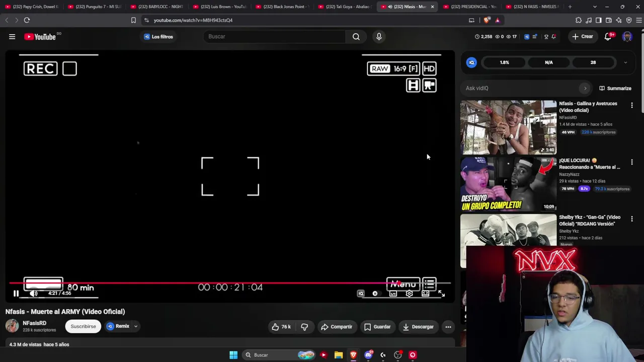Click the Ask vidIQ input field
644x362 pixels.
tap(527, 88)
